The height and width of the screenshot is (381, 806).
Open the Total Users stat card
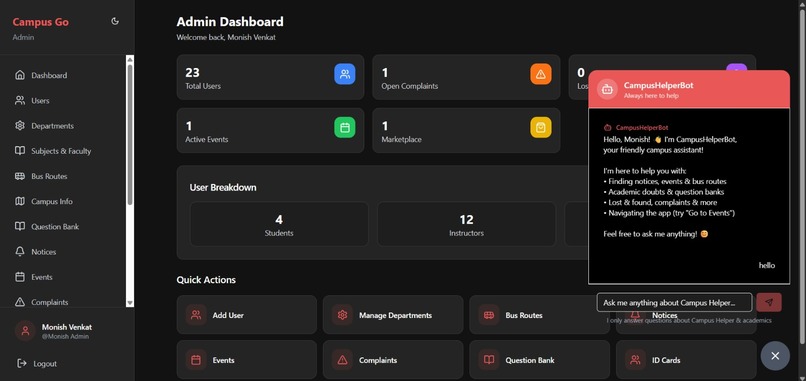pyautogui.click(x=270, y=77)
